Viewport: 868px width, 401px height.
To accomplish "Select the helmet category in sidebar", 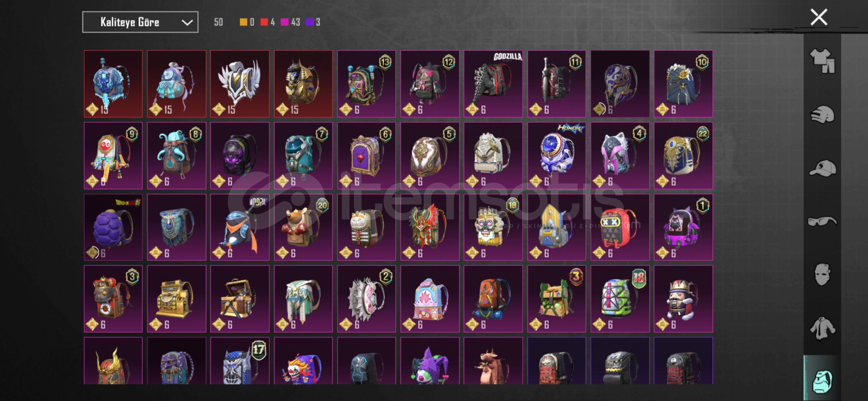I will (822, 115).
